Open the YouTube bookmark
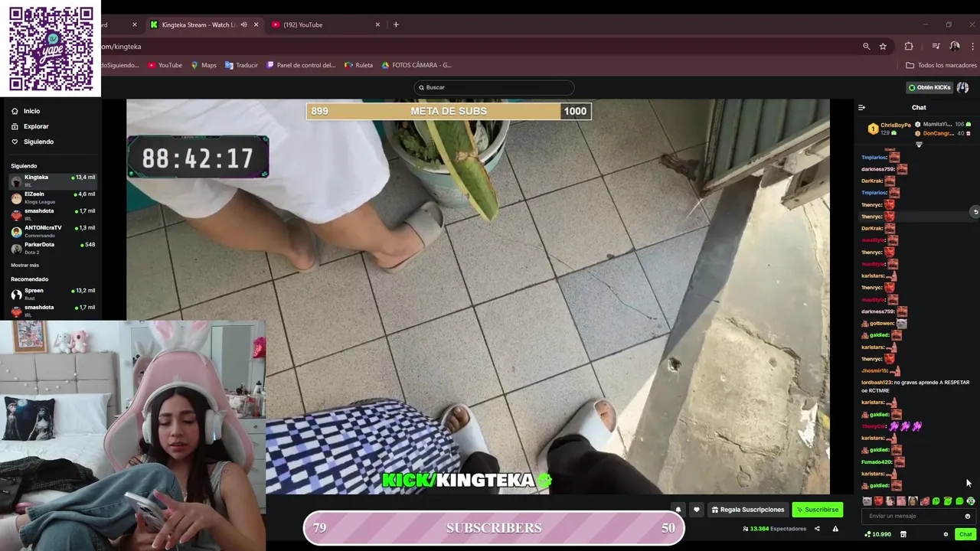Image resolution: width=980 pixels, height=551 pixels. (x=165, y=65)
